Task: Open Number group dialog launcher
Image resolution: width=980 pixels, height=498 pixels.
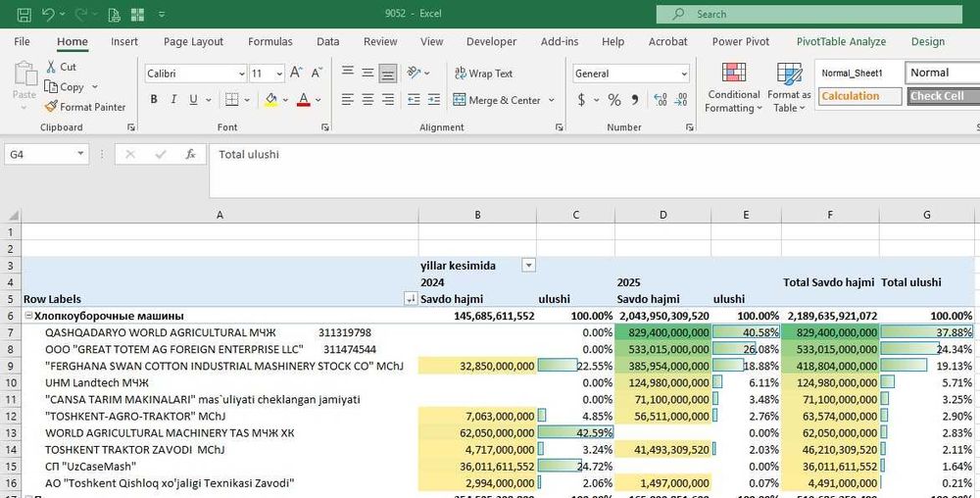Action: [x=689, y=127]
